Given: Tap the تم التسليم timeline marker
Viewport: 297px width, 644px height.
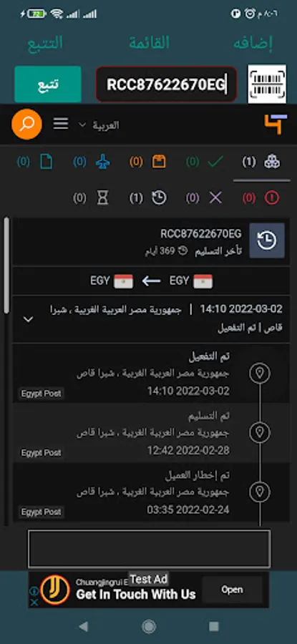Looking at the screenshot, I should [260, 432].
